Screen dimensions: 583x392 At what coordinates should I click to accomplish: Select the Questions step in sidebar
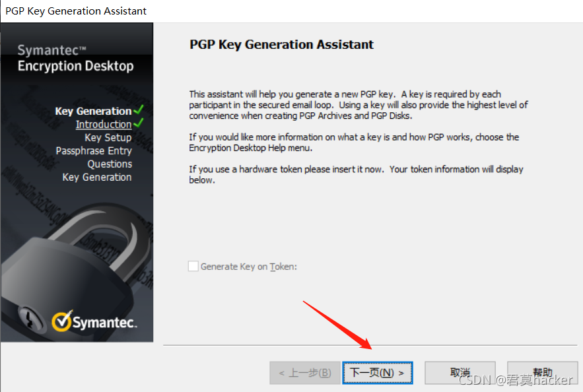pos(110,164)
